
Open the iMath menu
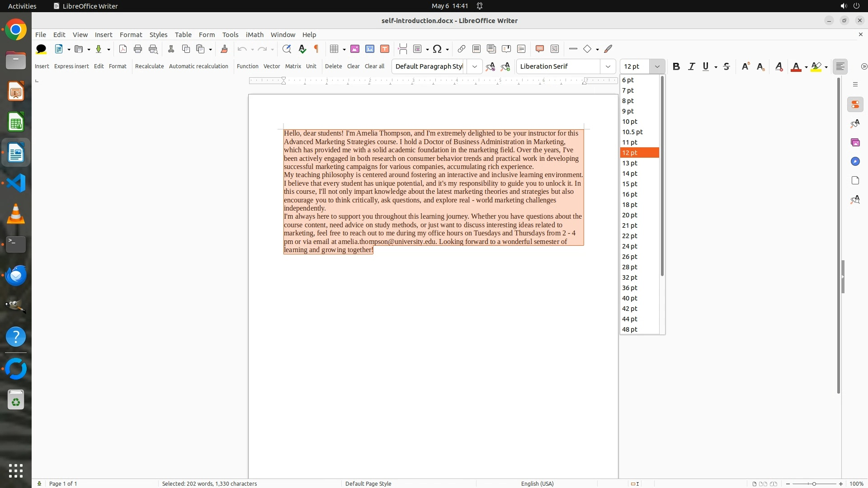pyautogui.click(x=254, y=34)
